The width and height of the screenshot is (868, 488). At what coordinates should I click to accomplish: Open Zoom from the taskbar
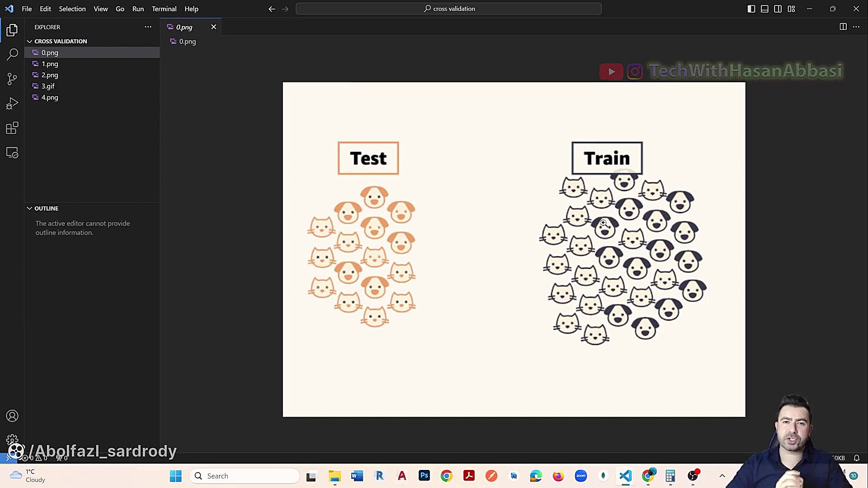point(581,476)
